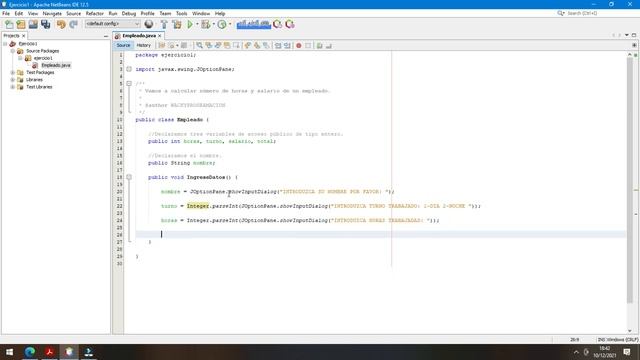
Task: Select the Empleado.java editor tab
Action: 139,36
